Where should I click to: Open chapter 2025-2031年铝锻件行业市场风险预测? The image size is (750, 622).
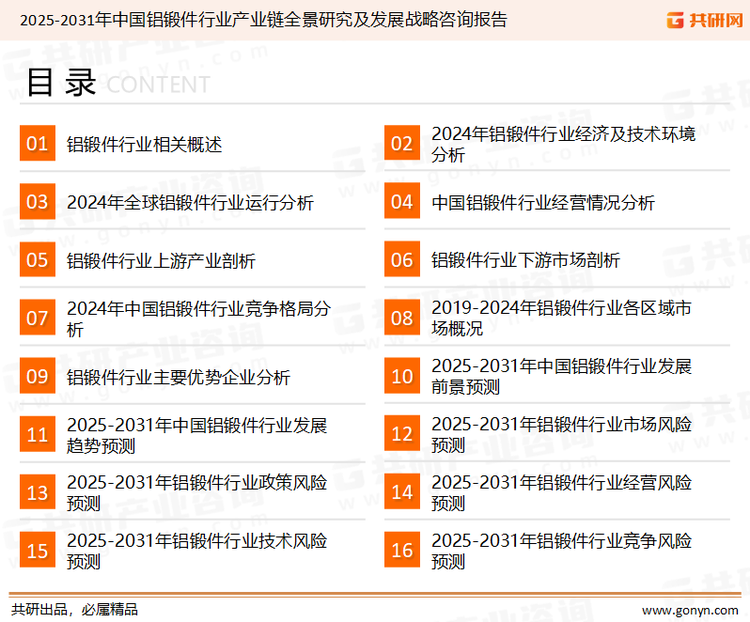562,434
